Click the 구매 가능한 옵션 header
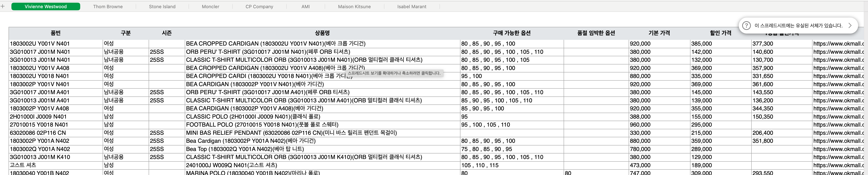This screenshot has width=868, height=175. [512, 33]
